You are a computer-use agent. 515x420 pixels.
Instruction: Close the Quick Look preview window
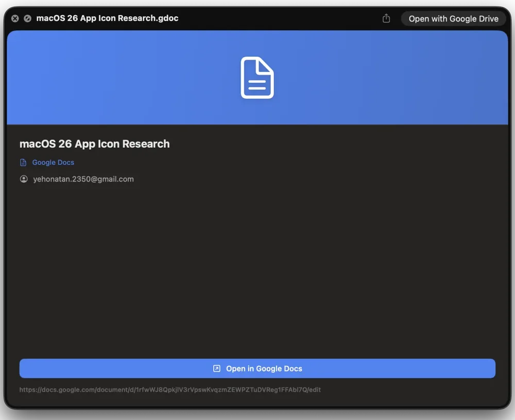pos(15,19)
